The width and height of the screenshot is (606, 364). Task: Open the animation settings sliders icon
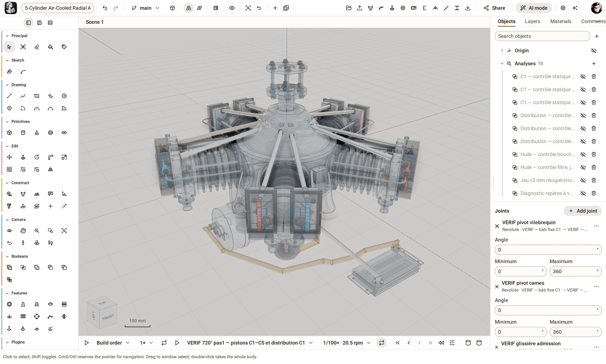click(x=452, y=343)
